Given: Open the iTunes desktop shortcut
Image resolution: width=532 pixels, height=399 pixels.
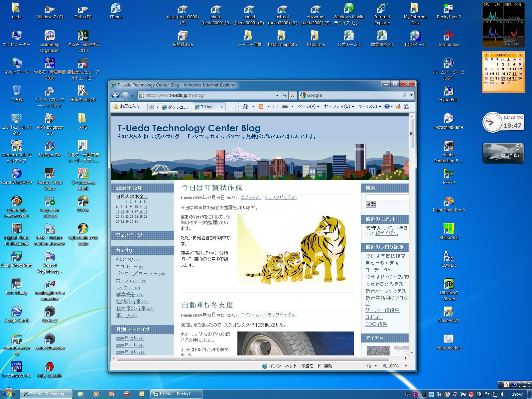Looking at the screenshot, I should 116,11.
